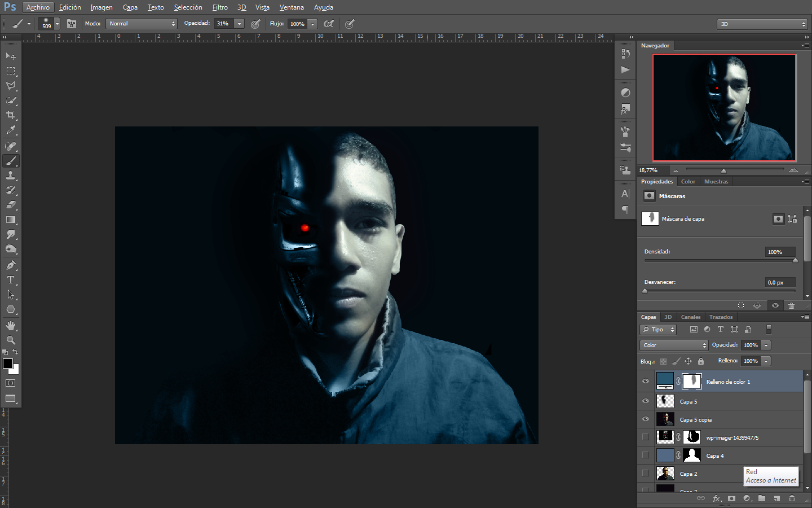Select the Lasso tool
Viewport: 812px width, 508px height.
11,86
